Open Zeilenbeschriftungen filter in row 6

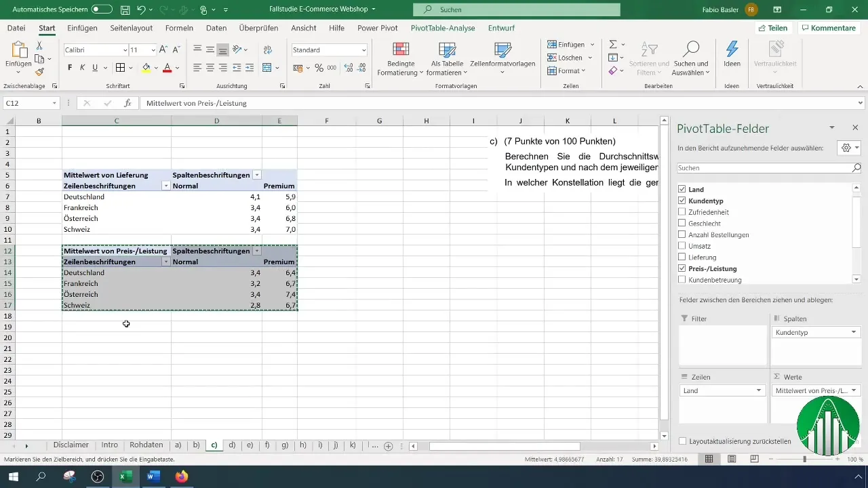pyautogui.click(x=166, y=186)
